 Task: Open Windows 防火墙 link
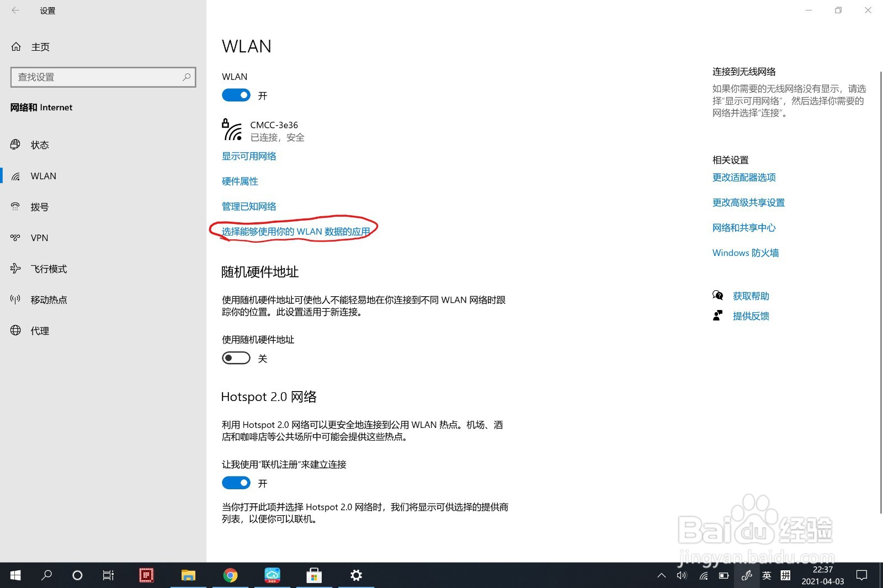(746, 253)
